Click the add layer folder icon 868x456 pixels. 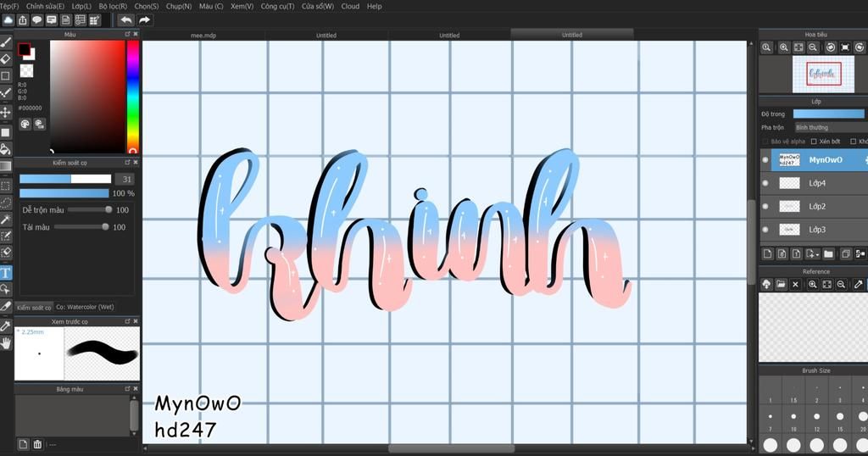[x=828, y=254]
